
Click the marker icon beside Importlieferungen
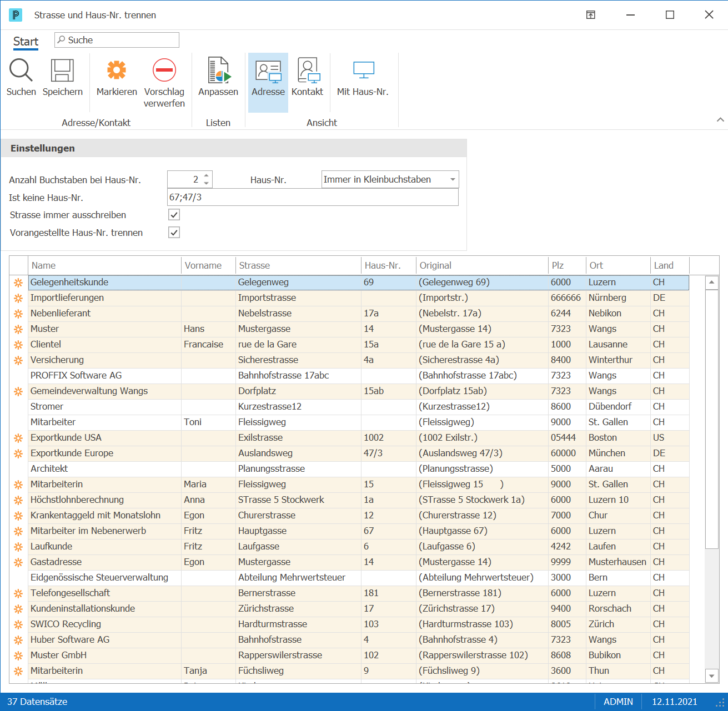click(18, 298)
